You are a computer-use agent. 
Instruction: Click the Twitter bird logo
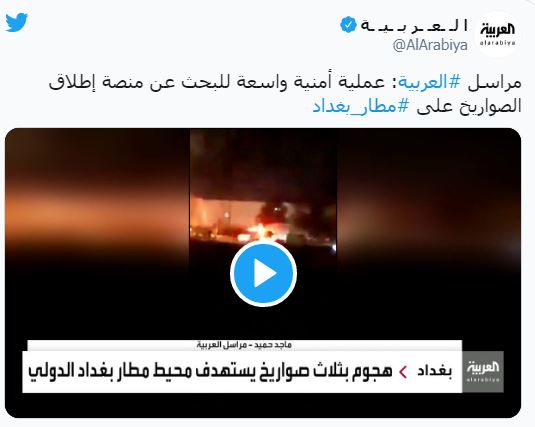click(16, 22)
